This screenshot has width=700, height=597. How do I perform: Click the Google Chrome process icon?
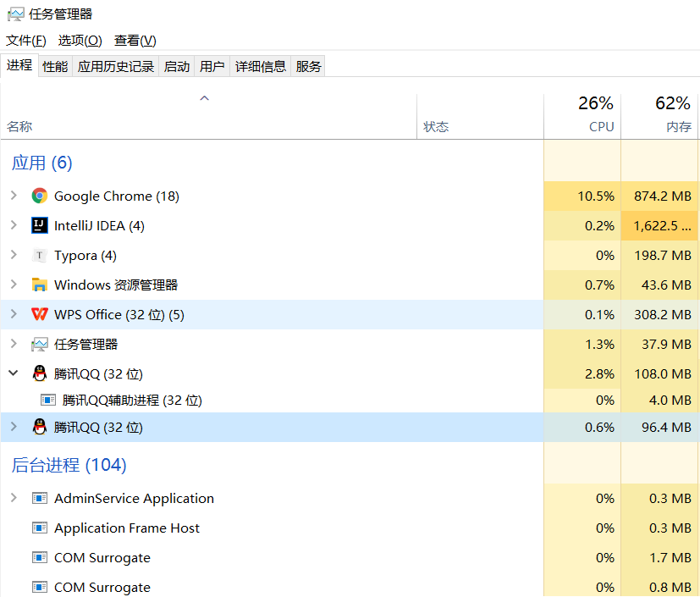click(x=40, y=196)
